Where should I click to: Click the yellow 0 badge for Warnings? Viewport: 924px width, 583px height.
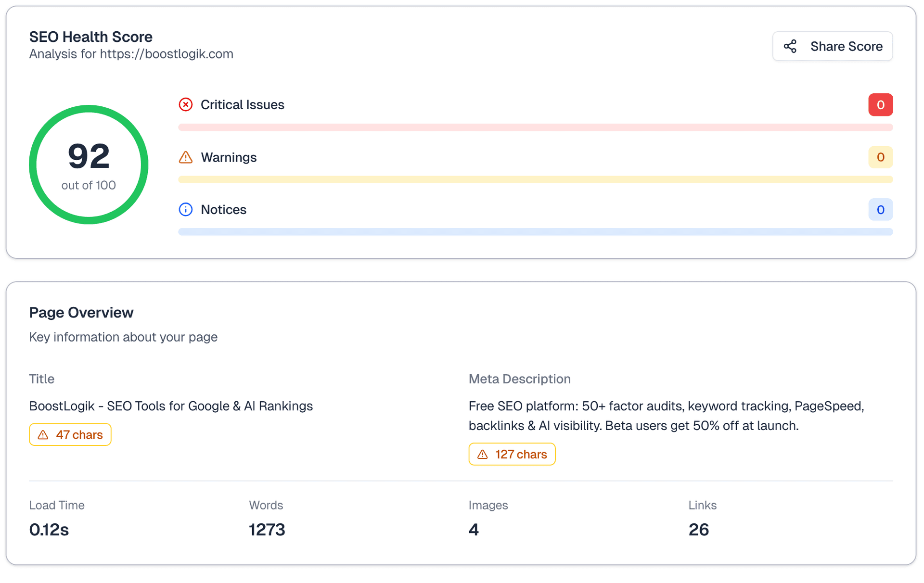pos(881,157)
